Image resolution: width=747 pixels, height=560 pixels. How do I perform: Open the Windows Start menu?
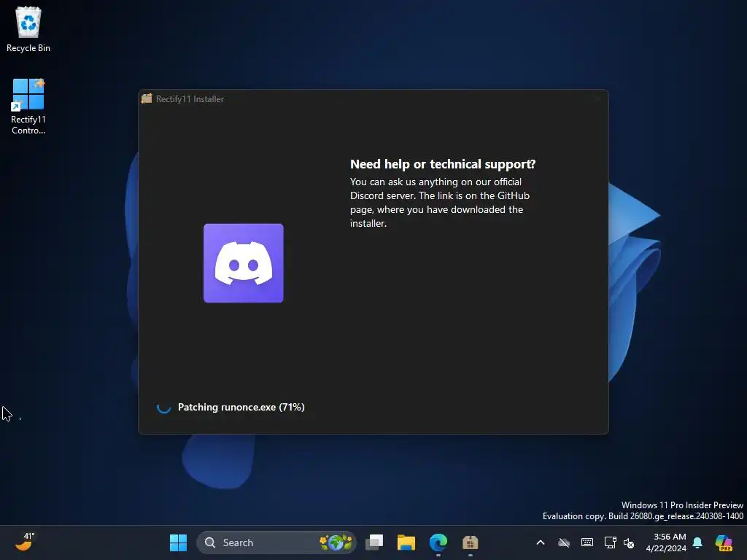pyautogui.click(x=178, y=542)
